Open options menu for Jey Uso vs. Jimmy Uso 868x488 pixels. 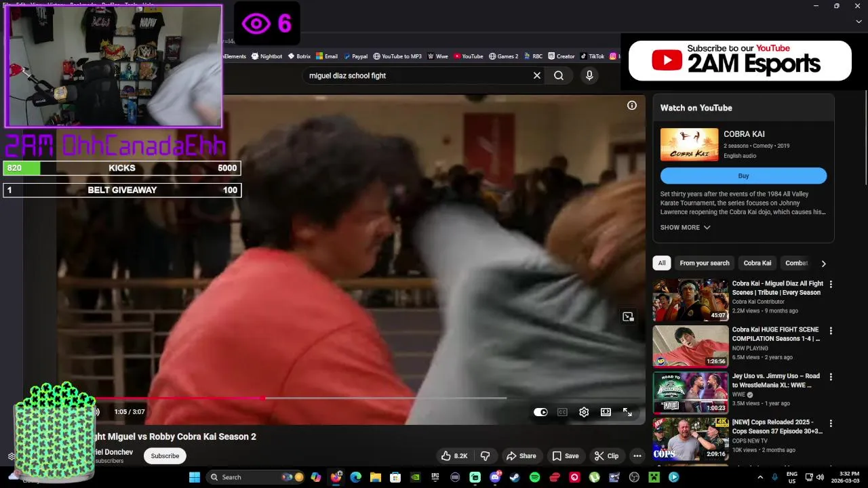click(x=831, y=377)
